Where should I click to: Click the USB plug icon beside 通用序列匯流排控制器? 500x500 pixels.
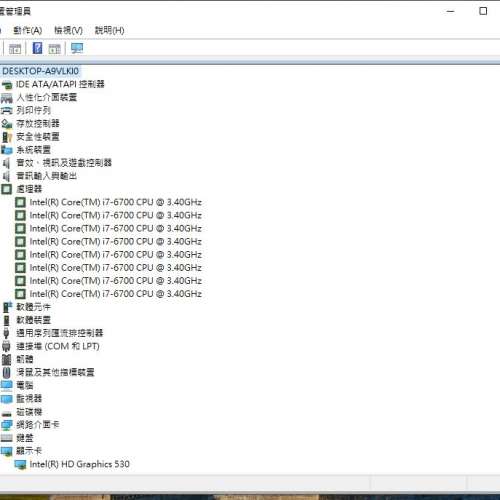[6, 333]
